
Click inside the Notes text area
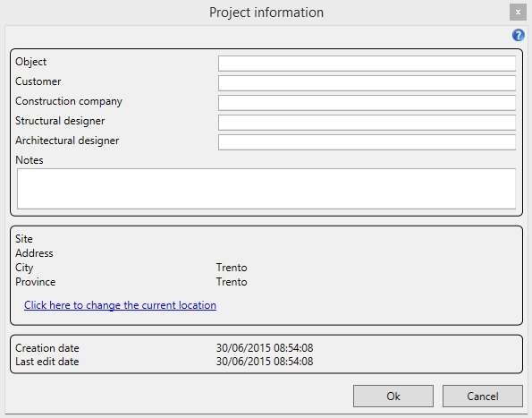point(266,189)
